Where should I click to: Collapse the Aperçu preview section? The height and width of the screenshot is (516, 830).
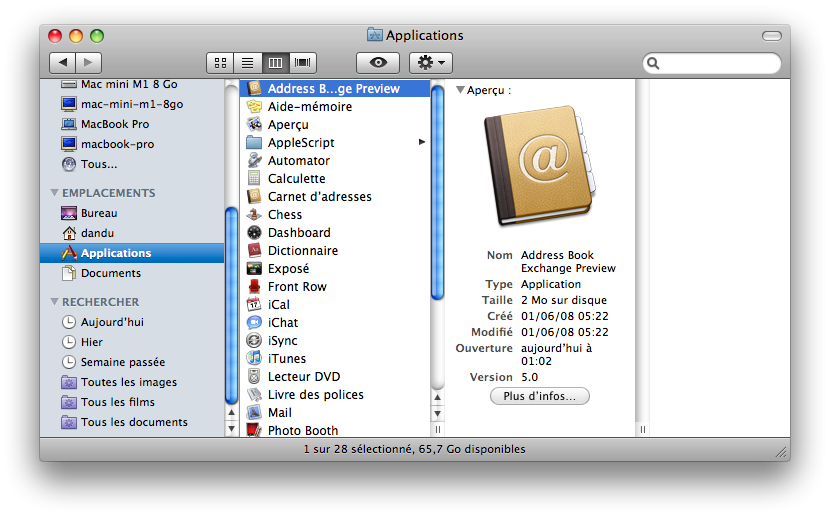coord(460,90)
